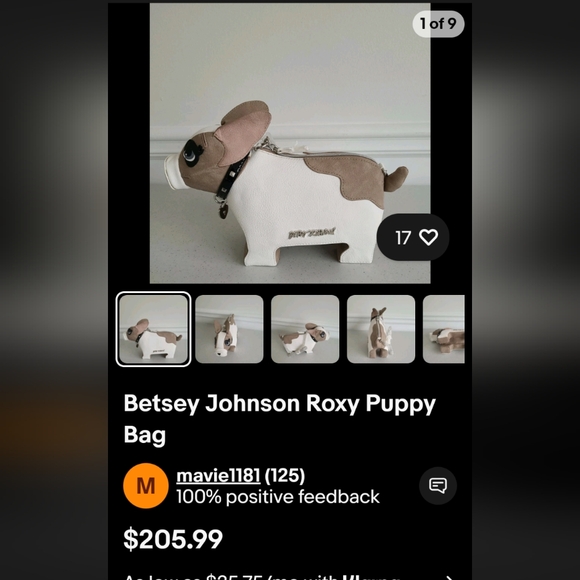Click the Betsey Johnson Roxy Puppy Bag title

pyautogui.click(x=280, y=418)
